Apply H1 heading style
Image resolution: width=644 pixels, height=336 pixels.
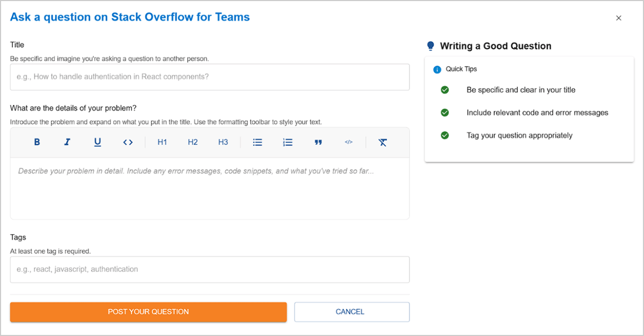click(x=162, y=142)
